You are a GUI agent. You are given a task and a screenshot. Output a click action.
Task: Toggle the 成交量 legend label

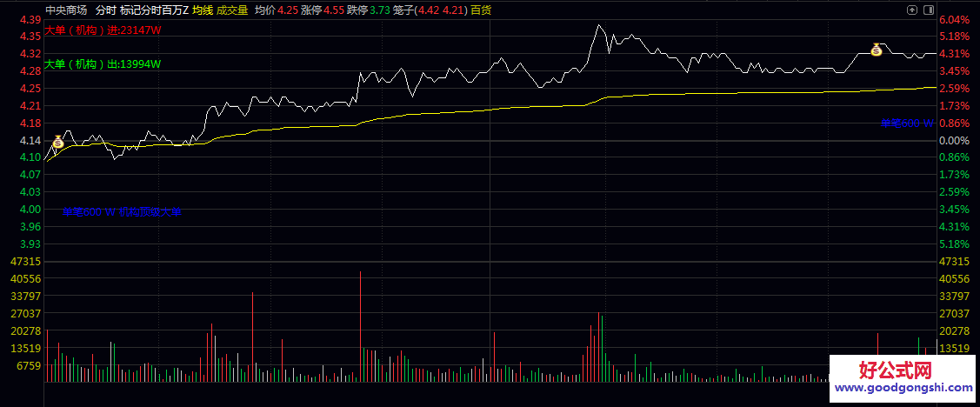click(232, 10)
